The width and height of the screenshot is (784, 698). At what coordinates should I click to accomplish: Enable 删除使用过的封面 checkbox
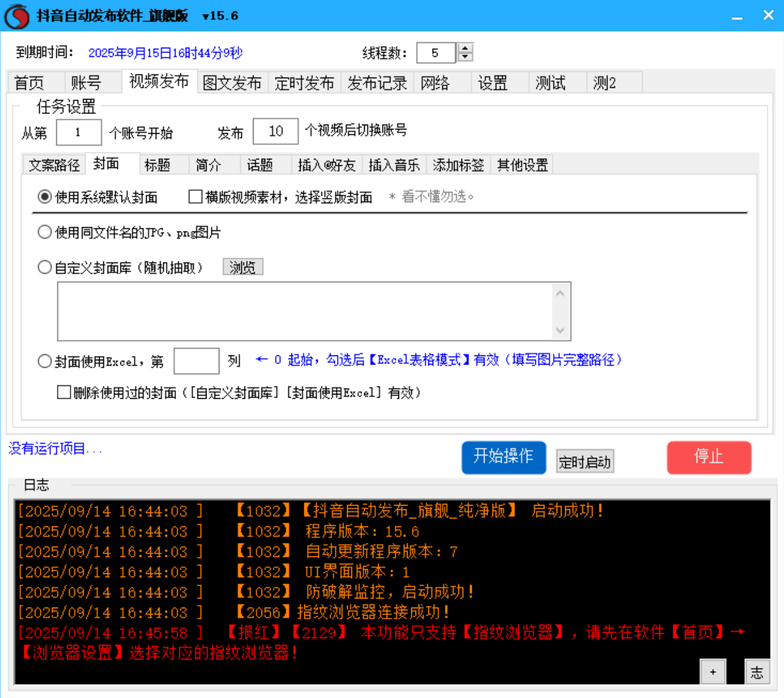click(63, 391)
